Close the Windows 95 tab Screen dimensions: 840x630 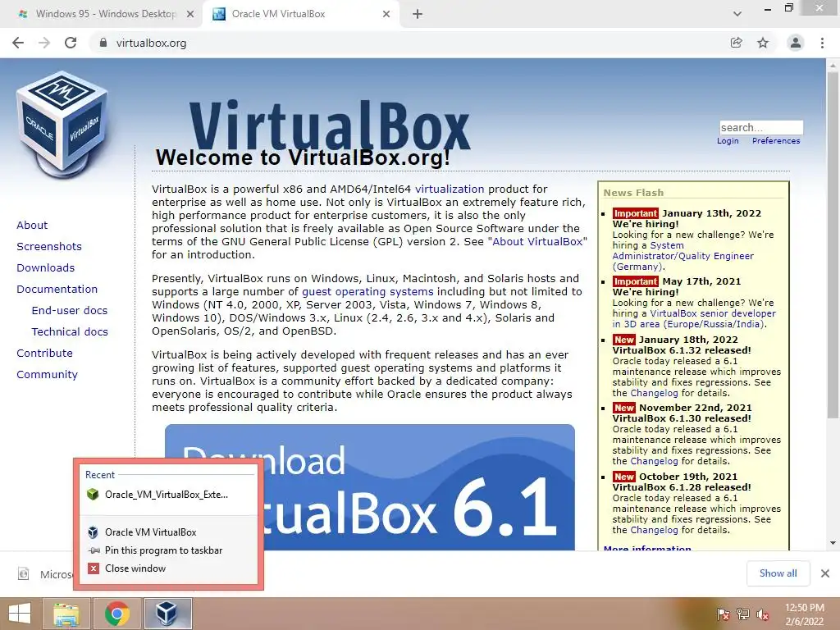click(190, 15)
